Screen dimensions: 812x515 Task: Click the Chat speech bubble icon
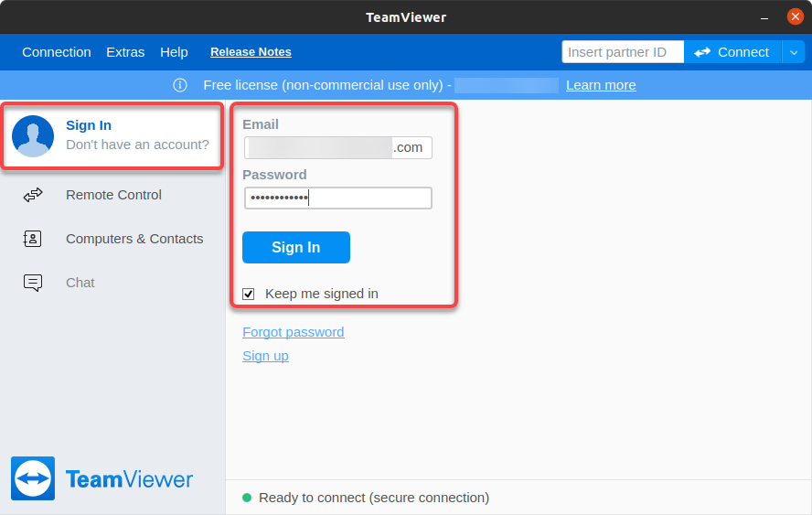[33, 283]
